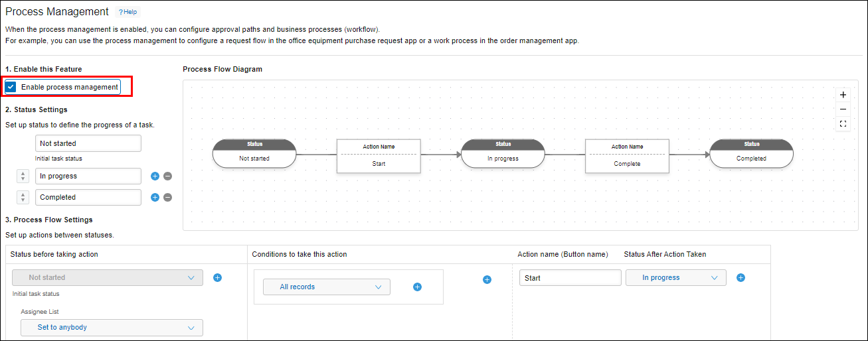Viewport: 868px width, 341px height.
Task: Click the 3. Process Flow Settings heading
Action: click(x=49, y=220)
